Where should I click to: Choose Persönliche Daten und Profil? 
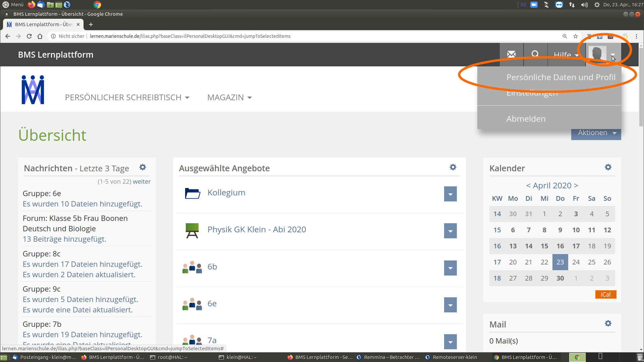[x=561, y=77]
